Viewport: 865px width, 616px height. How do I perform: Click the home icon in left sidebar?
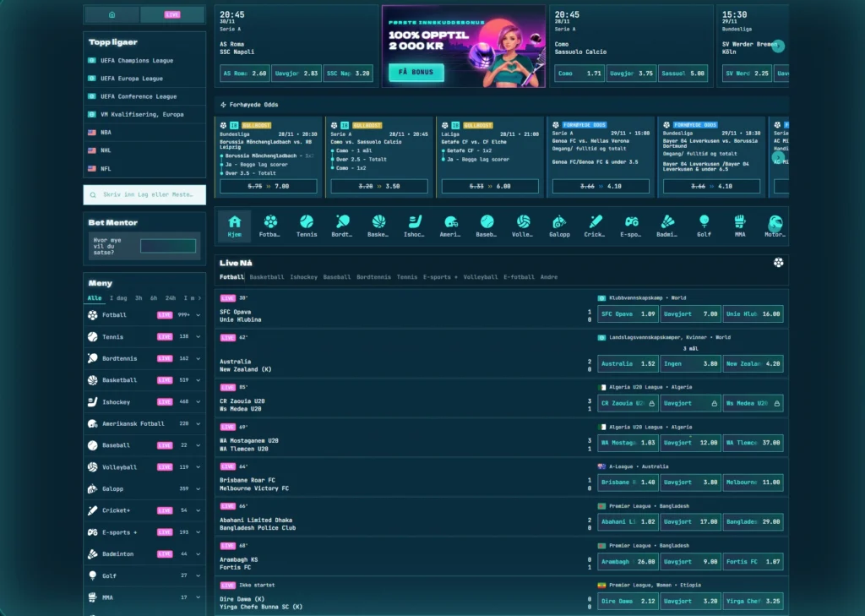pos(112,15)
